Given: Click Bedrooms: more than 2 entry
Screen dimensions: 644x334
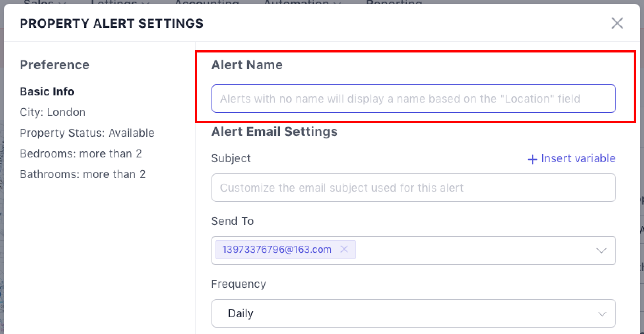Looking at the screenshot, I should (81, 153).
